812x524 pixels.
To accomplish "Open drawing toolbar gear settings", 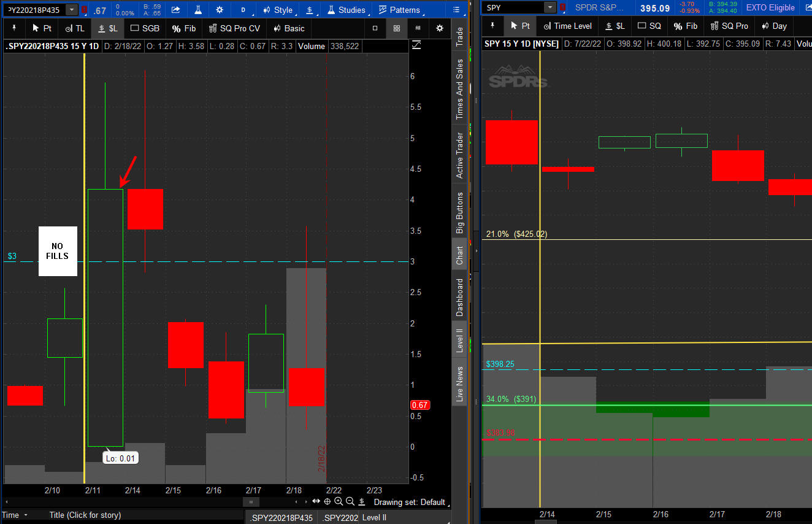I will click(440, 28).
